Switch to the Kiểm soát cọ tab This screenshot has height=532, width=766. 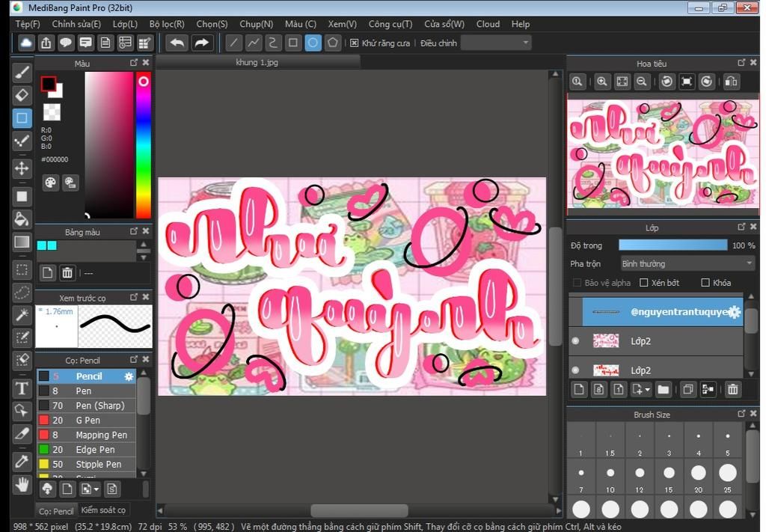(x=103, y=510)
